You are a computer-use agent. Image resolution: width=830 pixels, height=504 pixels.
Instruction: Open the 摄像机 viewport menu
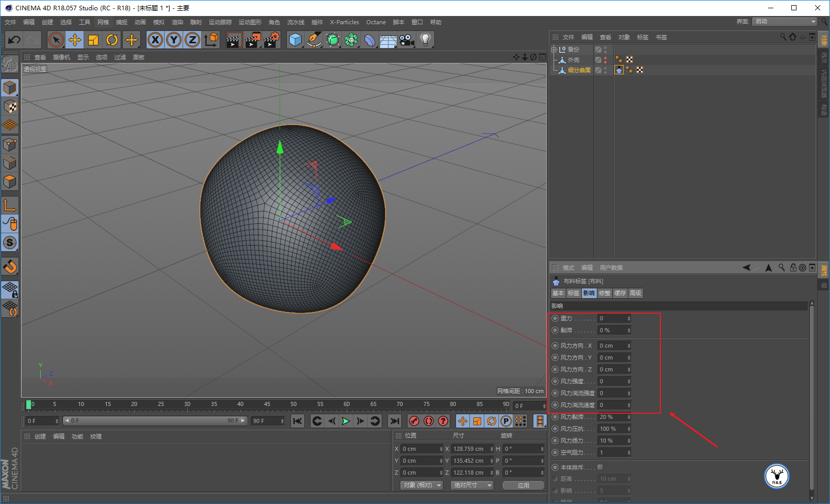coord(61,57)
